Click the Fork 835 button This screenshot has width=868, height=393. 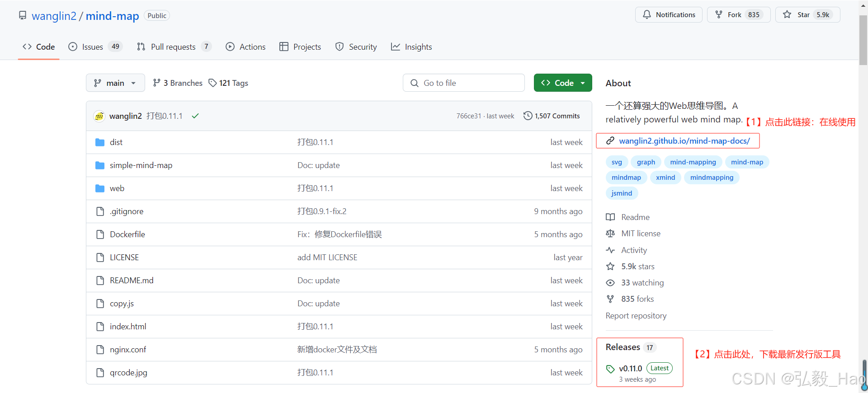[739, 15]
